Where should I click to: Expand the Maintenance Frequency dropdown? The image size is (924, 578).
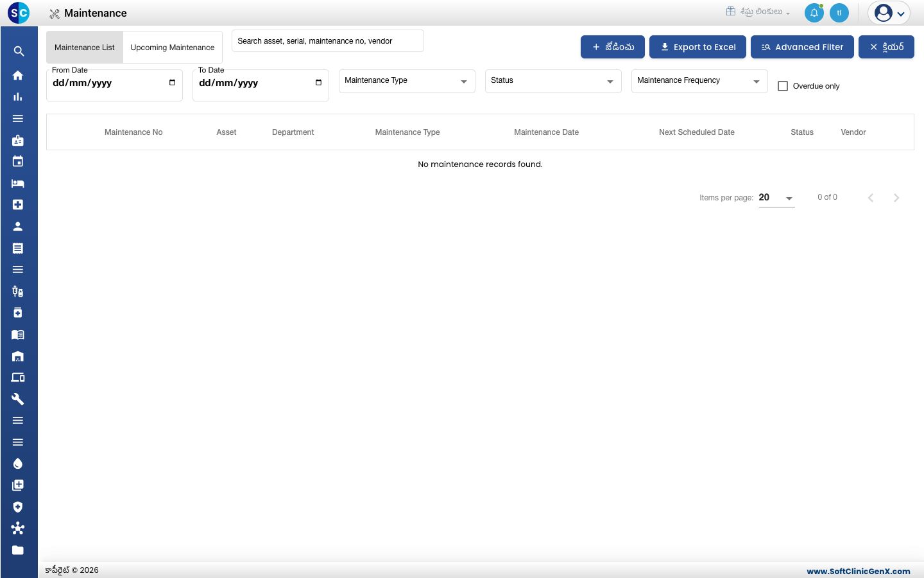click(699, 81)
